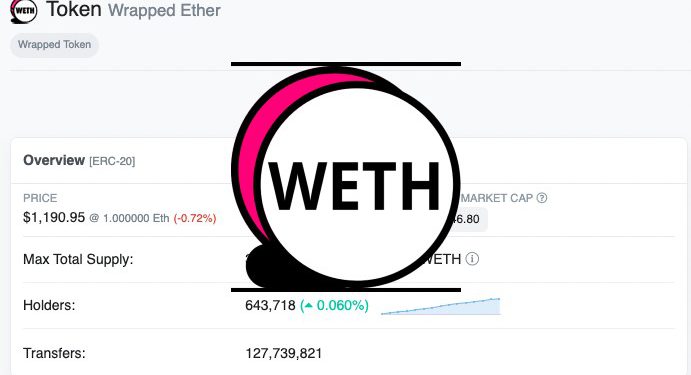Screen dimensions: 691x375
Task: Select the Wrapped Token tag
Action: 54,45
